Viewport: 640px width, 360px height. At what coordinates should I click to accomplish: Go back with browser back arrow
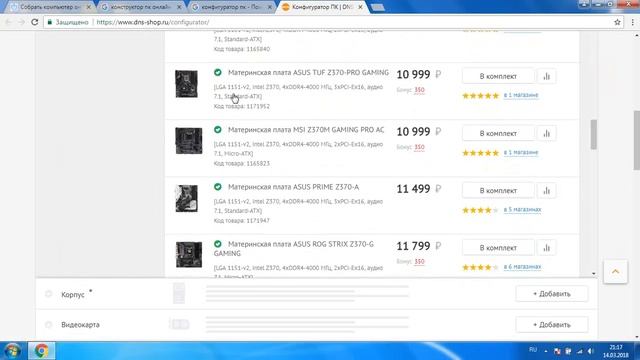[x=9, y=22]
